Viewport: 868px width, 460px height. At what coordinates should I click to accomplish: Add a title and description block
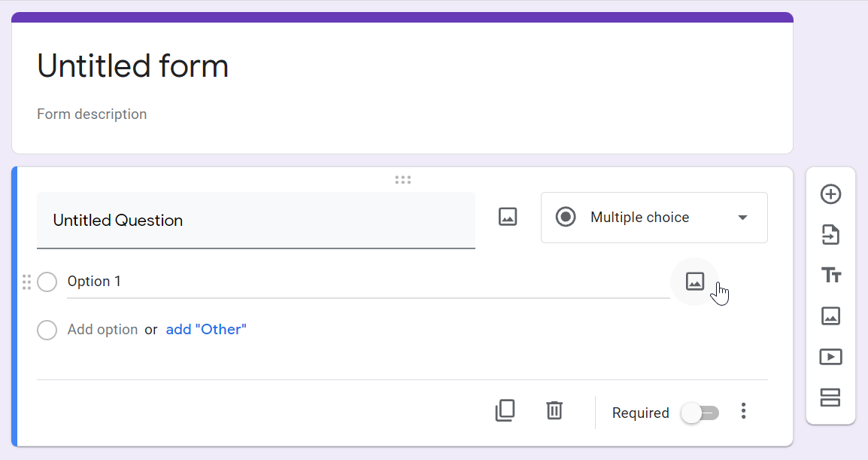click(830, 276)
